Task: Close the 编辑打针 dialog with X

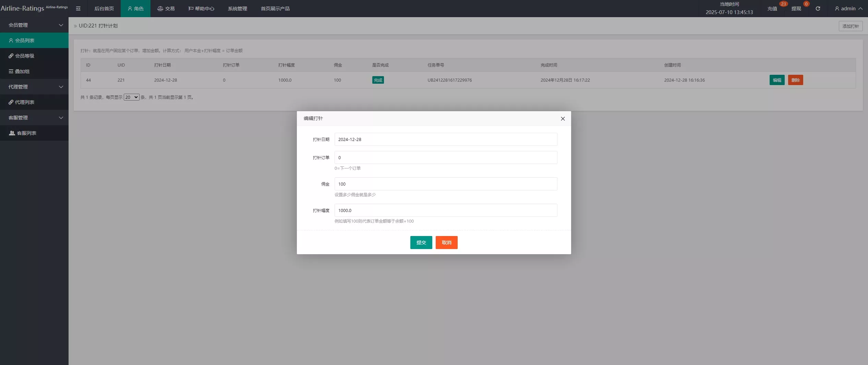Action: tap(563, 119)
